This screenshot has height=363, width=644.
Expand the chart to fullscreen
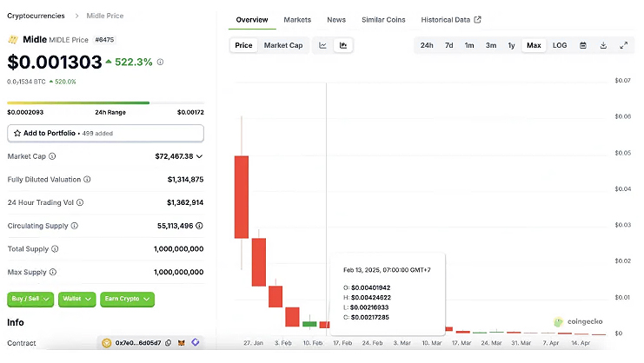tap(624, 45)
